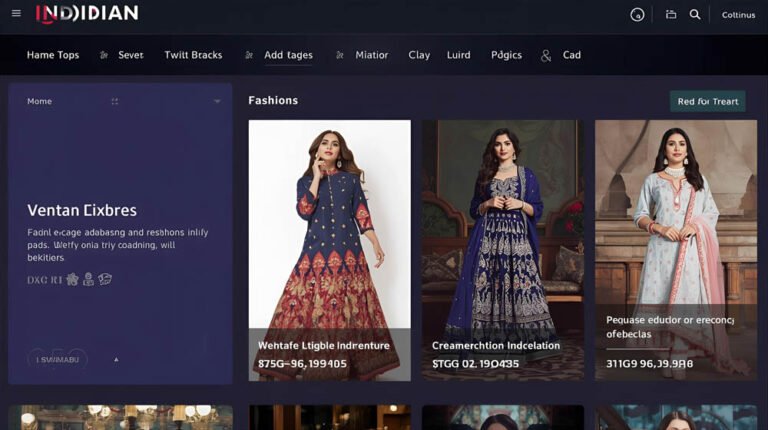Viewport: 768px width, 430px height.
Task: Open the folder icon in header
Action: (x=671, y=15)
